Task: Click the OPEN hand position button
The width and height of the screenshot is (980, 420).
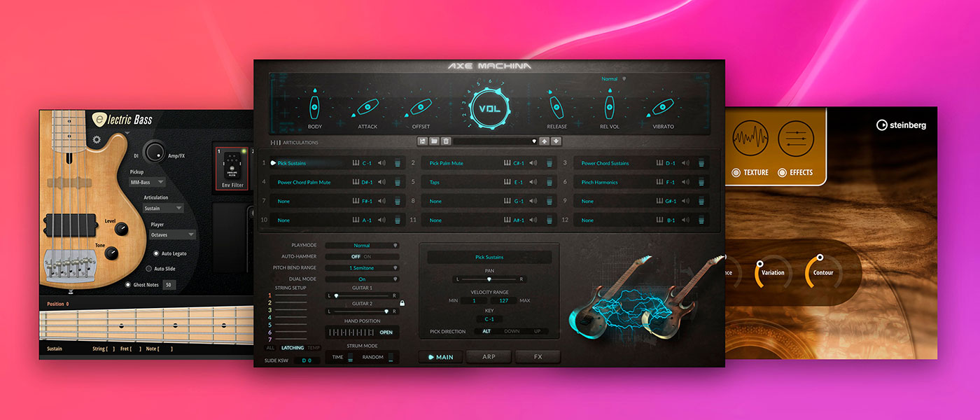Action: [386, 332]
